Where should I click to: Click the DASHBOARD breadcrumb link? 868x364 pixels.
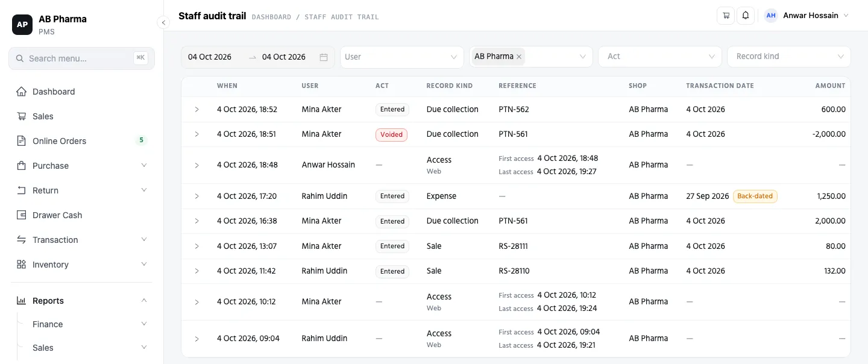click(271, 17)
